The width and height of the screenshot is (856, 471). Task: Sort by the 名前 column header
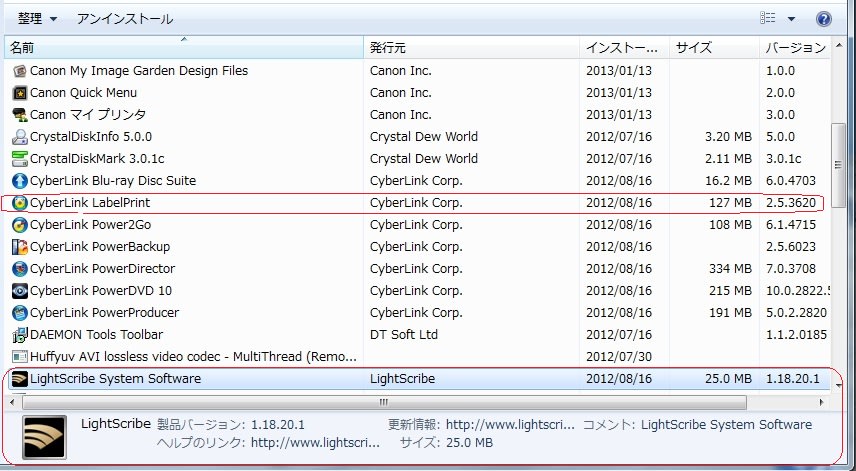pyautogui.click(x=184, y=47)
